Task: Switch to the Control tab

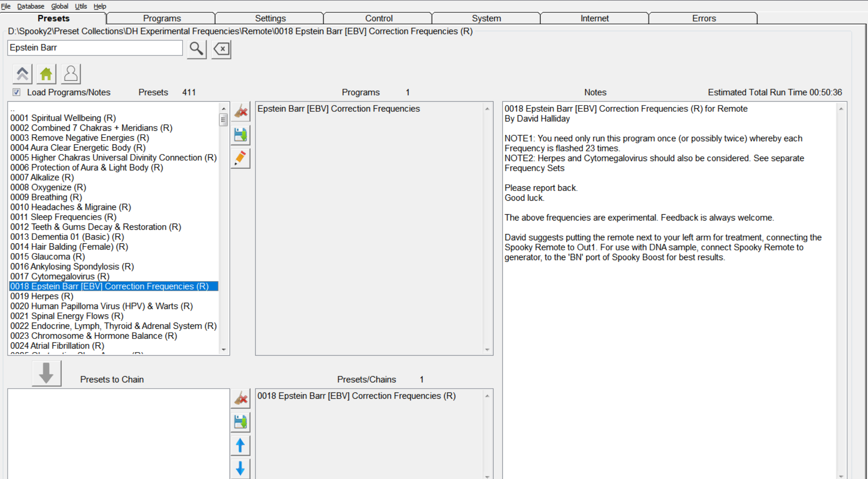Action: (x=378, y=18)
